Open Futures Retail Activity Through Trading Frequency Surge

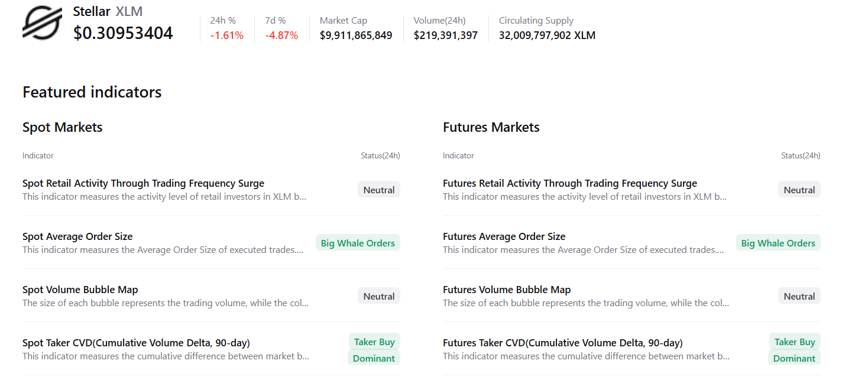(x=569, y=183)
